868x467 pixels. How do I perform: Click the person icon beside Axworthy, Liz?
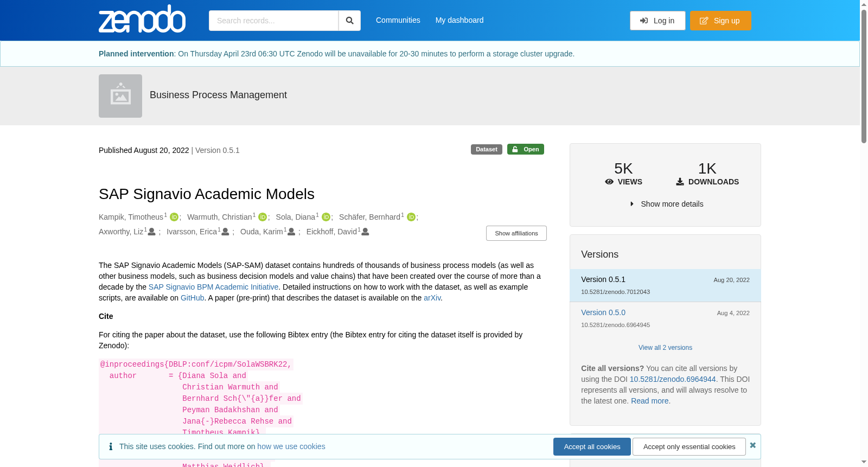click(x=152, y=232)
